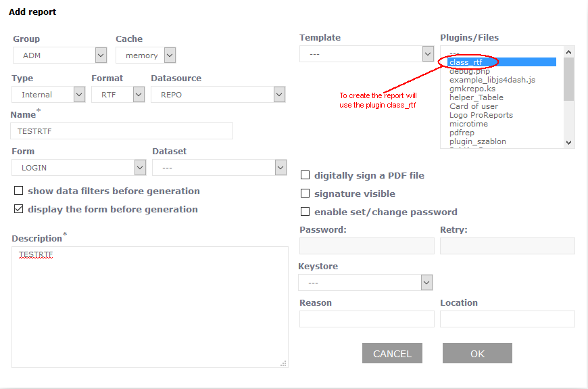The width and height of the screenshot is (588, 389).
Task: Click the Name field containing TESTRTF
Action: [x=122, y=131]
